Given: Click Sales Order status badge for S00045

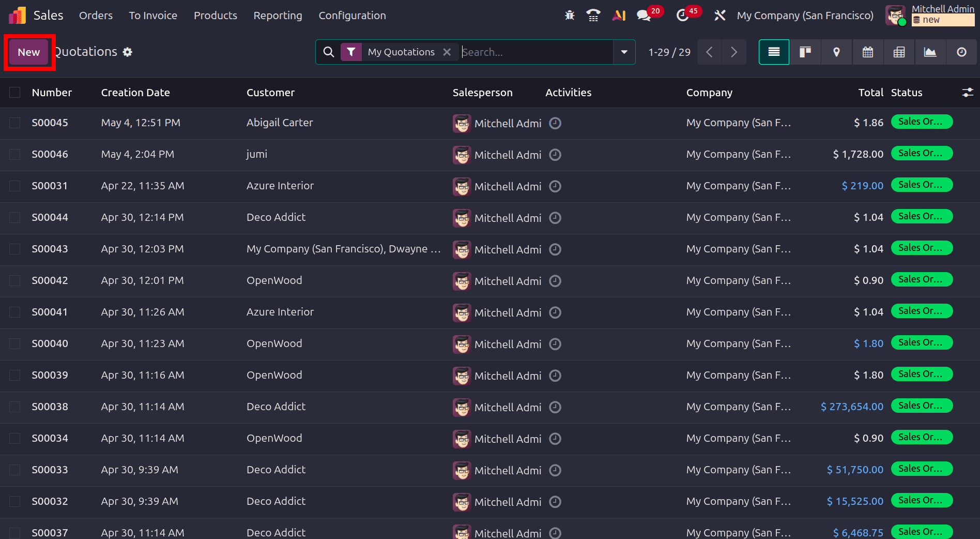Looking at the screenshot, I should (x=922, y=122).
